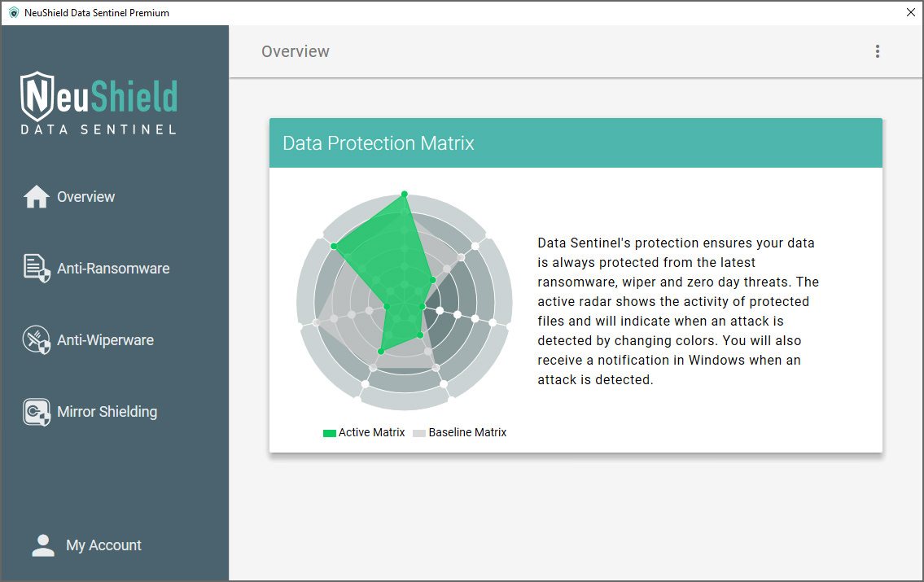Viewport: 924px width, 582px height.
Task: Open the Mirror Shielding page label
Action: click(x=107, y=412)
